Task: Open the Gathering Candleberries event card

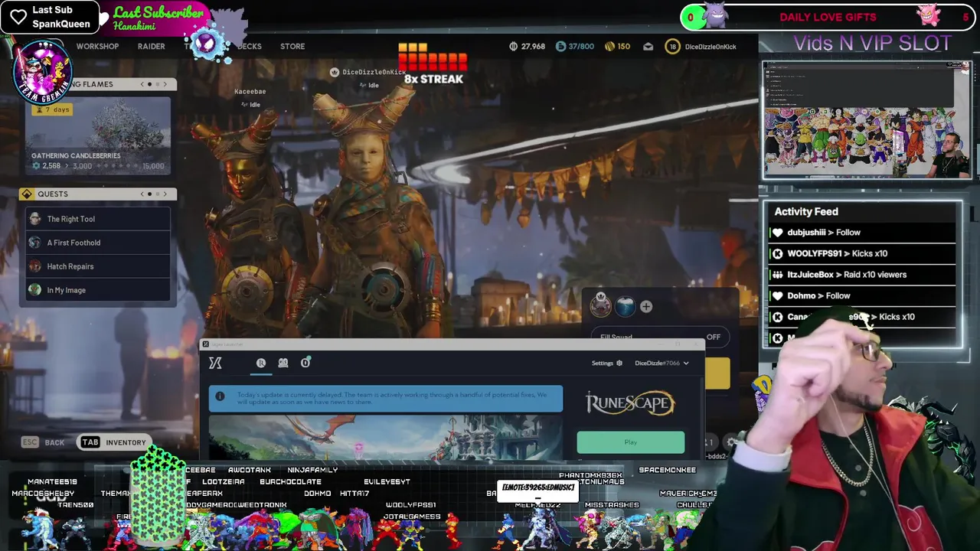Action: (98, 135)
